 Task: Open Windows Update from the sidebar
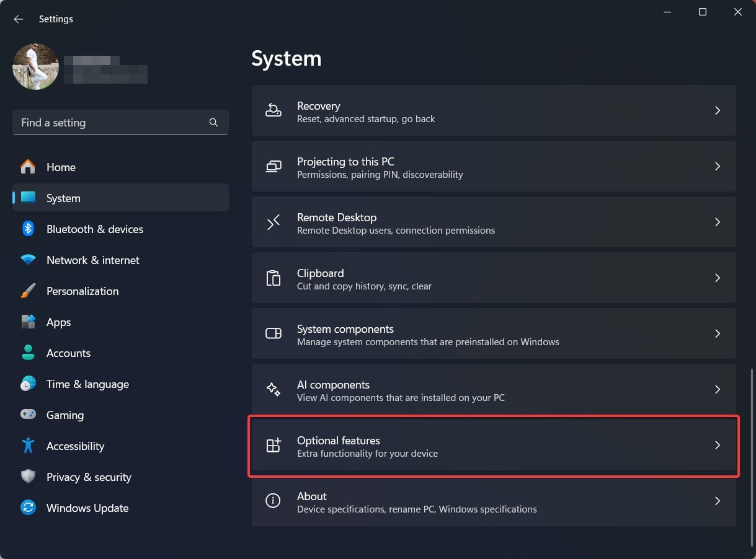[87, 508]
